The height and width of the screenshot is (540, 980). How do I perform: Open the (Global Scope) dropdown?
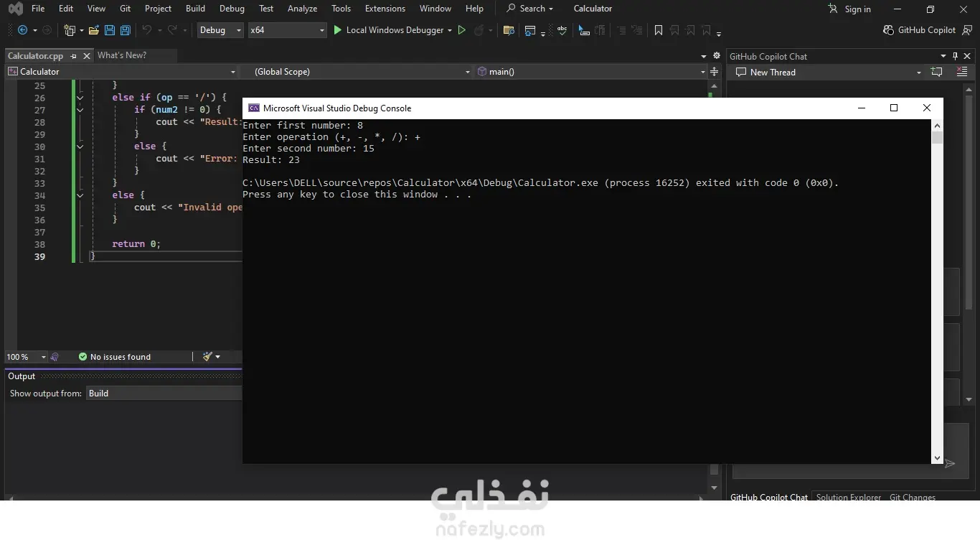pyautogui.click(x=356, y=72)
